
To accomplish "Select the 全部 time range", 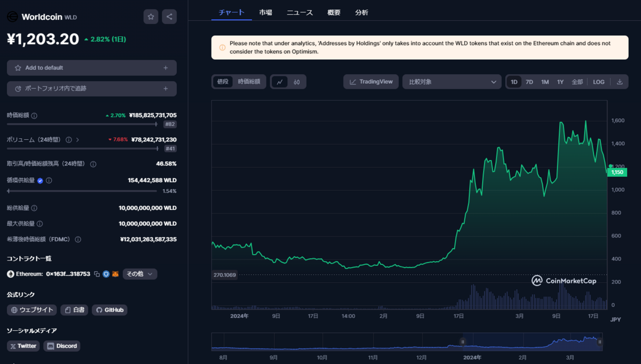I will click(x=577, y=82).
